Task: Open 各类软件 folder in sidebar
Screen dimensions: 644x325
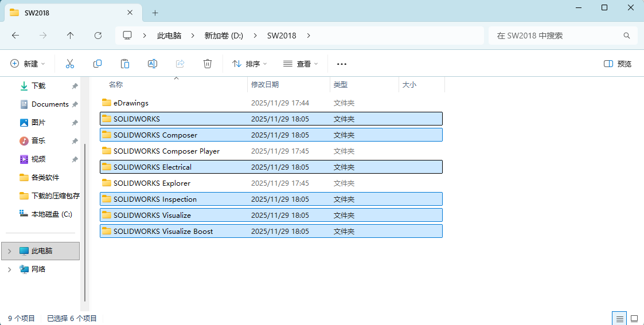Action: point(45,177)
